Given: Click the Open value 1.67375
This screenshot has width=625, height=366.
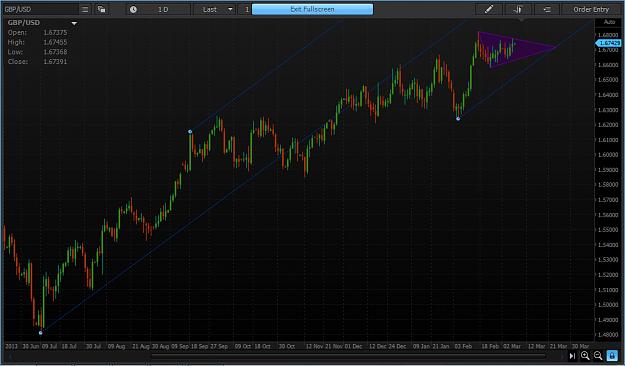Looking at the screenshot, I should tap(55, 32).
